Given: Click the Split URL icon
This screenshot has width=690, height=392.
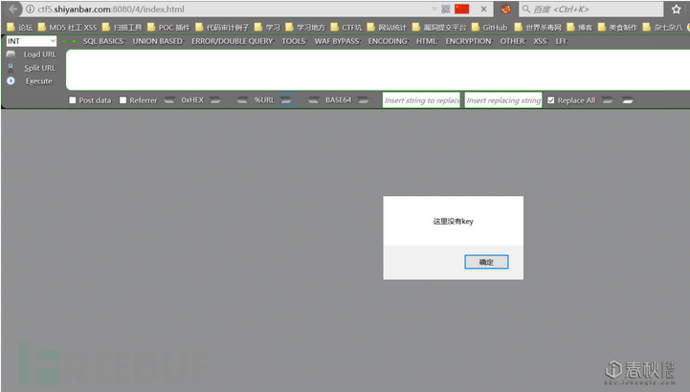Looking at the screenshot, I should pyautogui.click(x=11, y=68).
